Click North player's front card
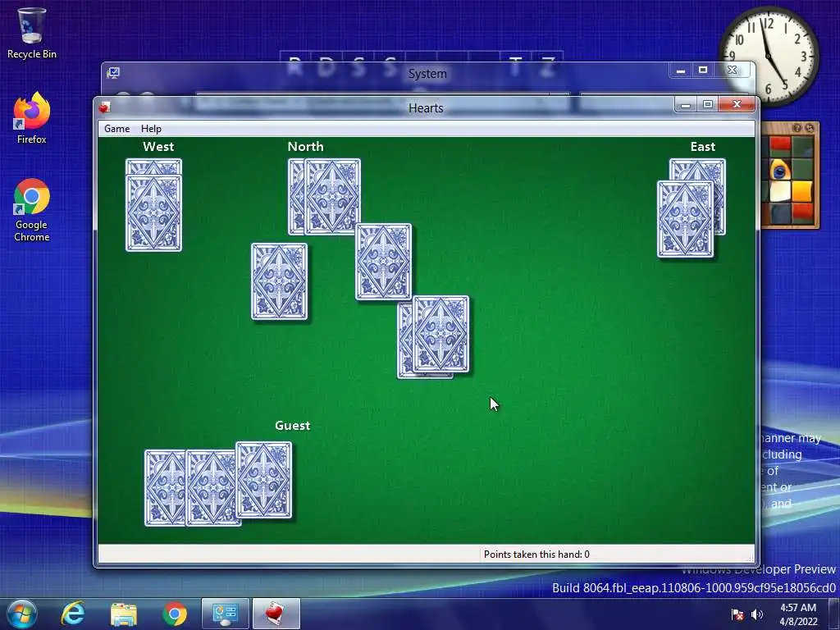This screenshot has height=630, width=840. [333, 197]
